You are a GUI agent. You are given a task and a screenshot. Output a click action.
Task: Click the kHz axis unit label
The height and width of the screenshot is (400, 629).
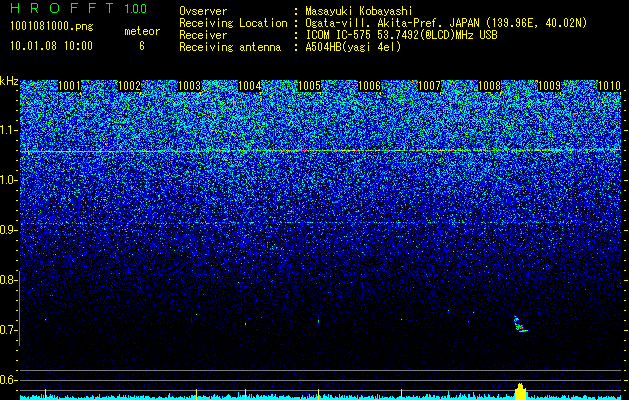pos(9,81)
